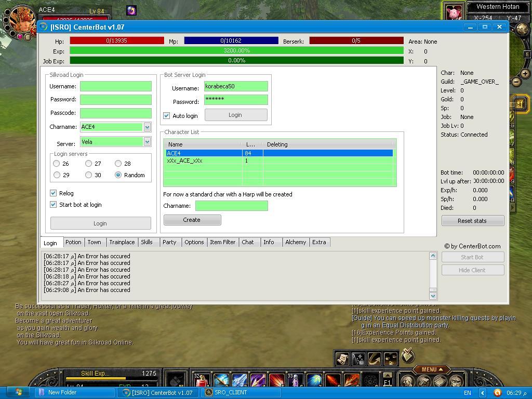This screenshot has height=399, width=532.
Task: Click the blue Mp progress bar
Action: click(x=231, y=41)
